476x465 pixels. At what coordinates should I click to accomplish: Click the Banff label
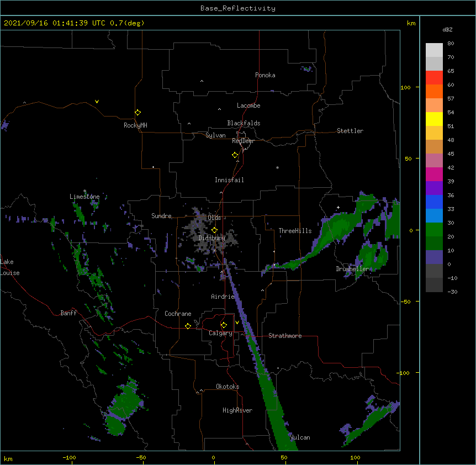pos(68,313)
